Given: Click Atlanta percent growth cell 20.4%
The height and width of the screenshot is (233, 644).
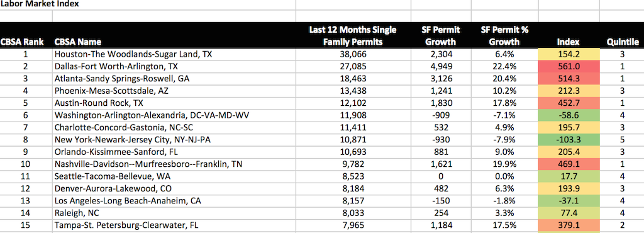Looking at the screenshot, I should (504, 79).
